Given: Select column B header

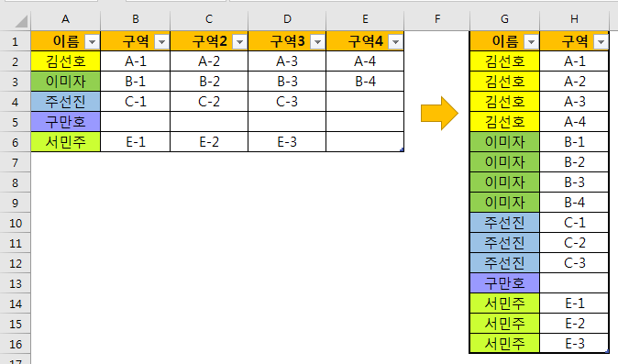Looking at the screenshot, I should (135, 19).
